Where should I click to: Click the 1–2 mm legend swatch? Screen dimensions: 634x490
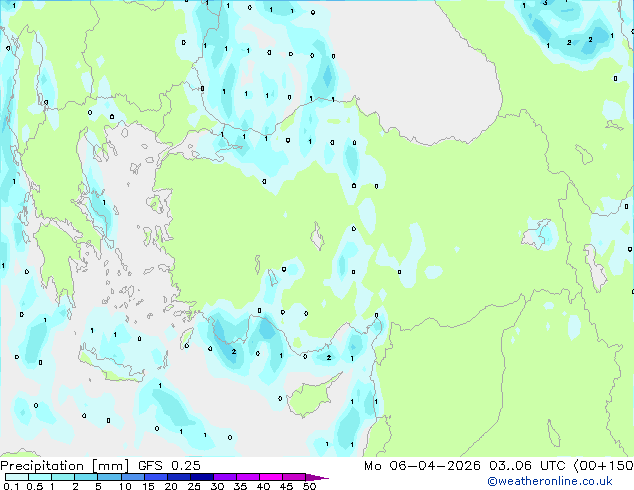pyautogui.click(x=63, y=477)
